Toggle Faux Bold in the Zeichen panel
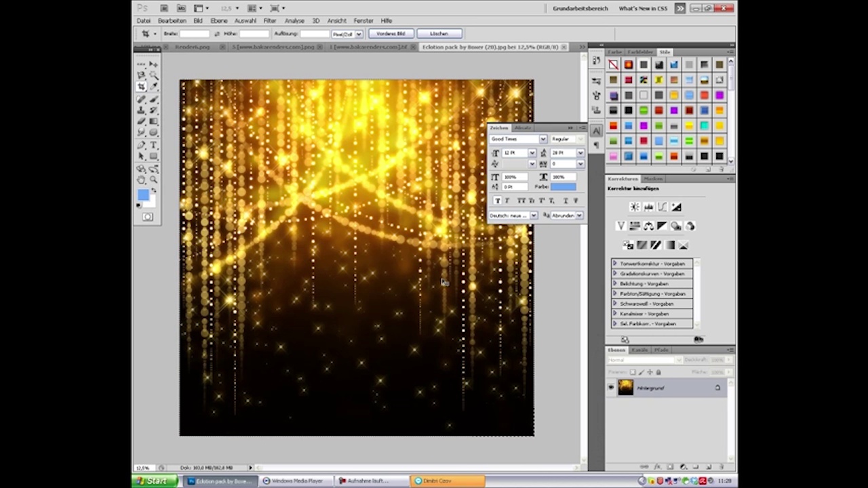 tap(497, 201)
